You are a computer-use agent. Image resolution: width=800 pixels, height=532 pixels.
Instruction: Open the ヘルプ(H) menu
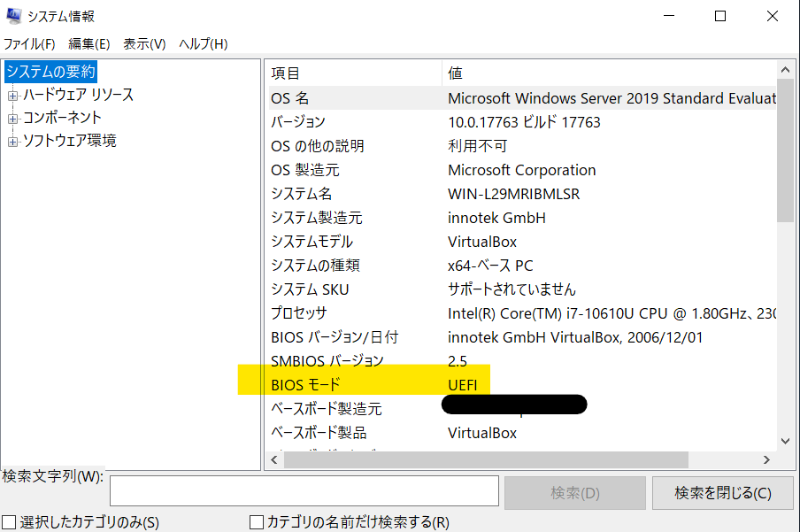click(x=203, y=44)
